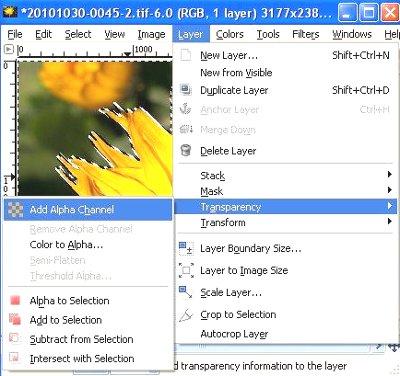
Task: Expand the Transform submenu
Action: tap(286, 222)
